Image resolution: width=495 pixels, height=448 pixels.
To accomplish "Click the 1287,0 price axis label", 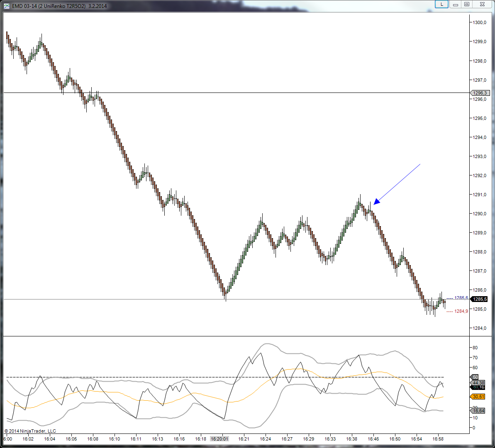I will 480,270.
